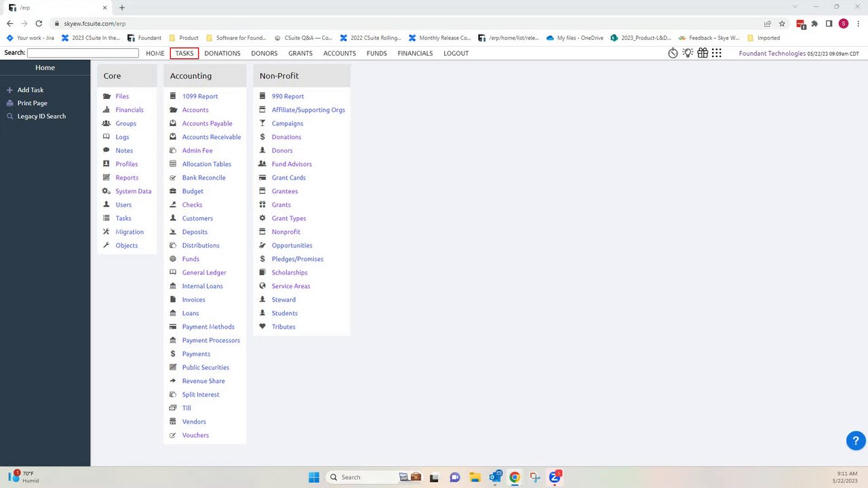Viewport: 868px width, 488px height.
Task: Click the tools icon next to Migration
Action: [x=106, y=232]
